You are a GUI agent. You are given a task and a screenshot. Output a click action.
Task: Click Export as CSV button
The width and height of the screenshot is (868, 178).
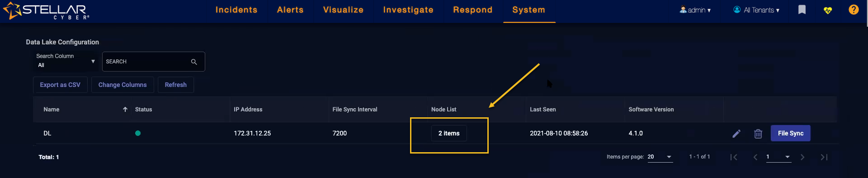[60, 85]
